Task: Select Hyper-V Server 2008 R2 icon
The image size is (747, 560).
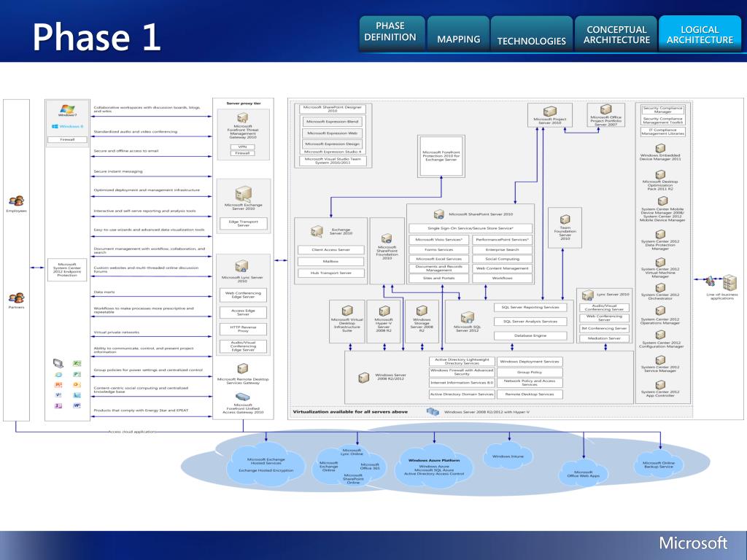Action: pos(384,311)
